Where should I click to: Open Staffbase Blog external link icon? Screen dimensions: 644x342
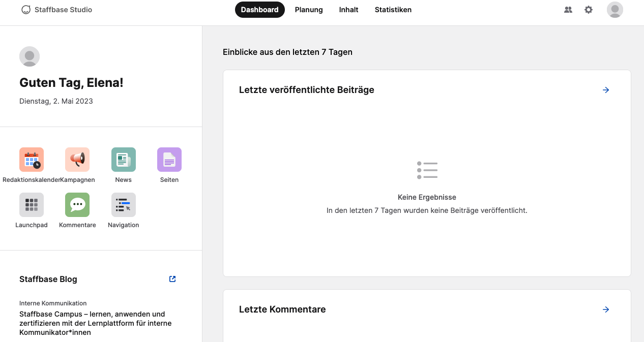[x=172, y=279]
